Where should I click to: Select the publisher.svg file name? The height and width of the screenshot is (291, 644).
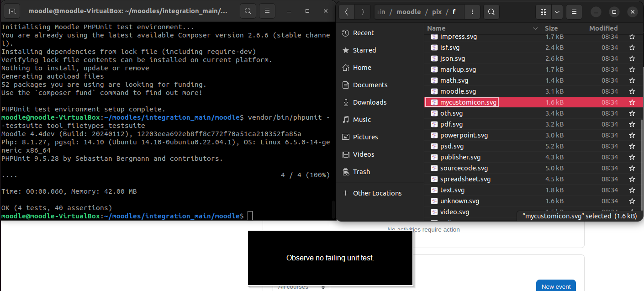pos(460,157)
